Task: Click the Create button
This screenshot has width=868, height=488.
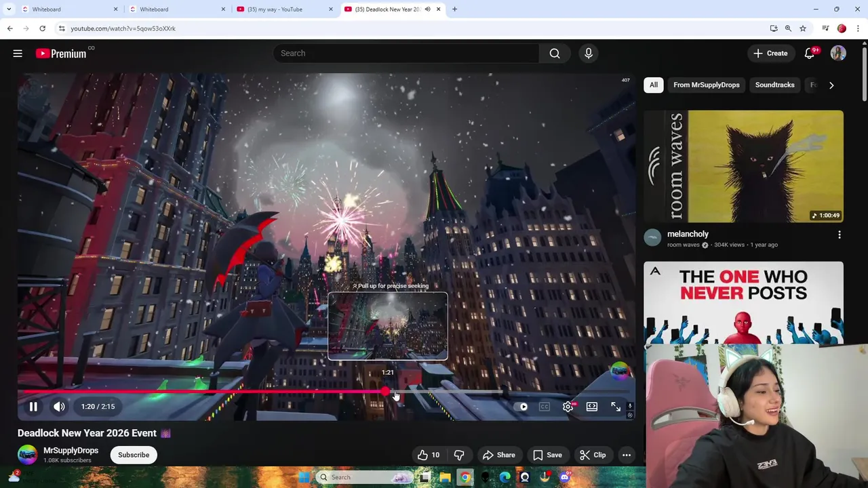Action: [770, 54]
